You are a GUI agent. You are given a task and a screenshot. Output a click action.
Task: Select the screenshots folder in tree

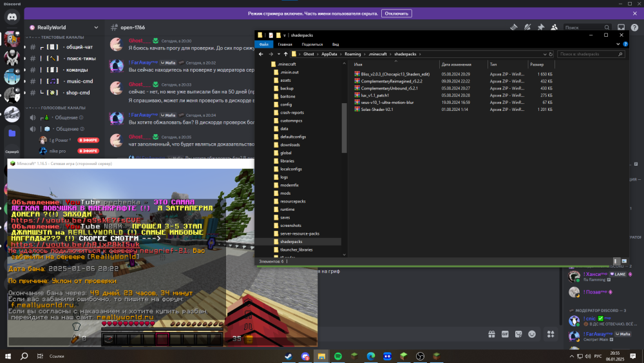click(290, 226)
